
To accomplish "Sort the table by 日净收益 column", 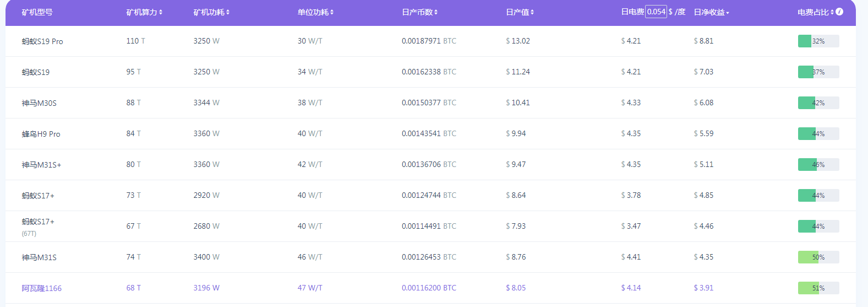I will coord(711,12).
